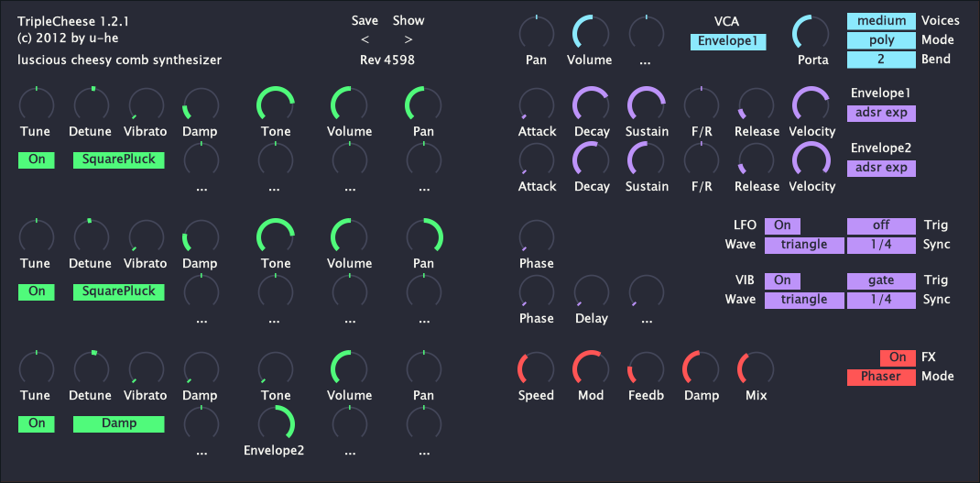Open Bend range selector showing 2
Viewport: 980px width, 483px height.
pyautogui.click(x=881, y=60)
